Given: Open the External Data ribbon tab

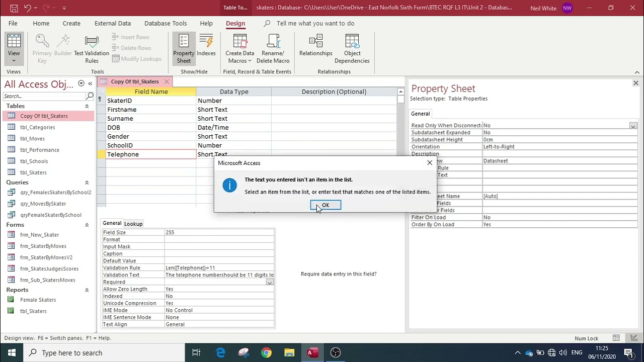Looking at the screenshot, I should 113,23.
